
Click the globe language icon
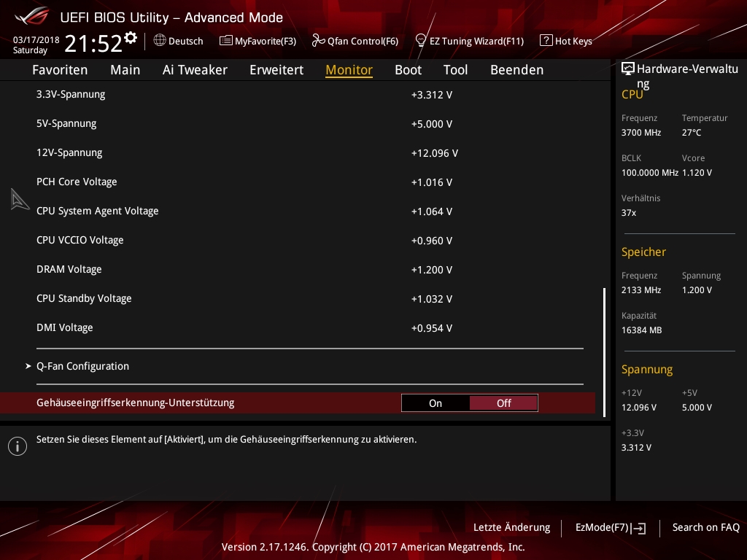(x=160, y=41)
